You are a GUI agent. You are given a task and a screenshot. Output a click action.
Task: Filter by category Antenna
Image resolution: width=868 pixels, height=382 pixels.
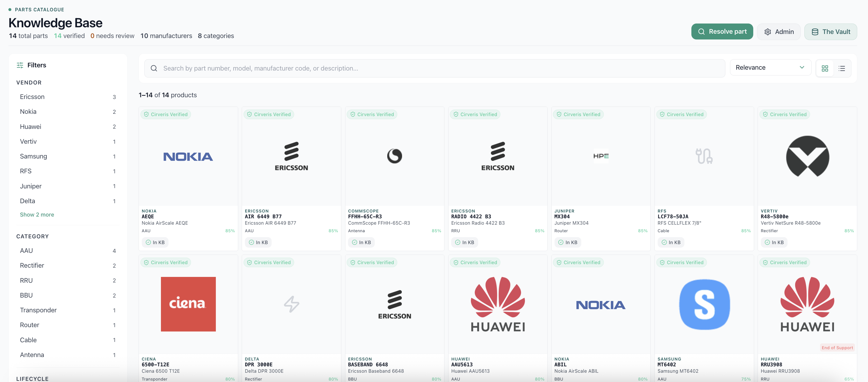[x=68, y=355]
